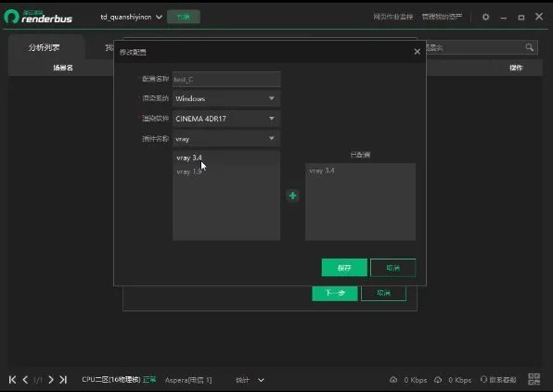This screenshot has width=553, height=392.
Task: Close the configuration dialog with X
Action: click(418, 52)
